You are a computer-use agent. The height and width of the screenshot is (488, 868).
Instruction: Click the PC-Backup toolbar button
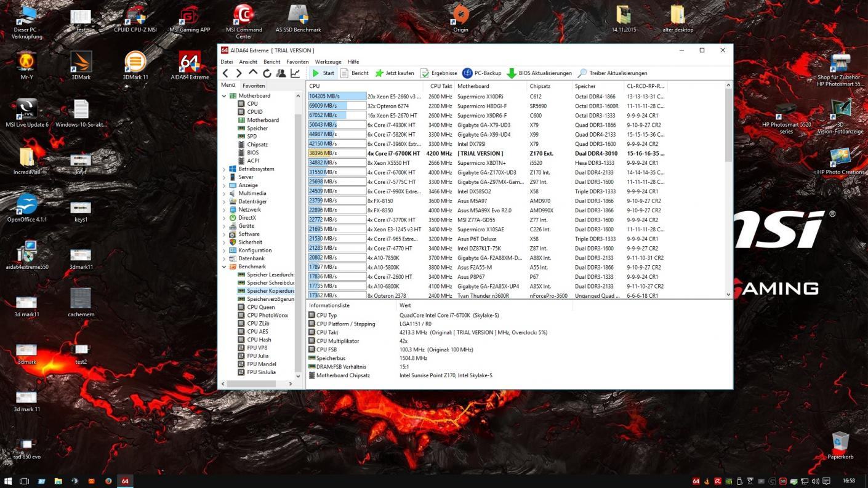[482, 73]
